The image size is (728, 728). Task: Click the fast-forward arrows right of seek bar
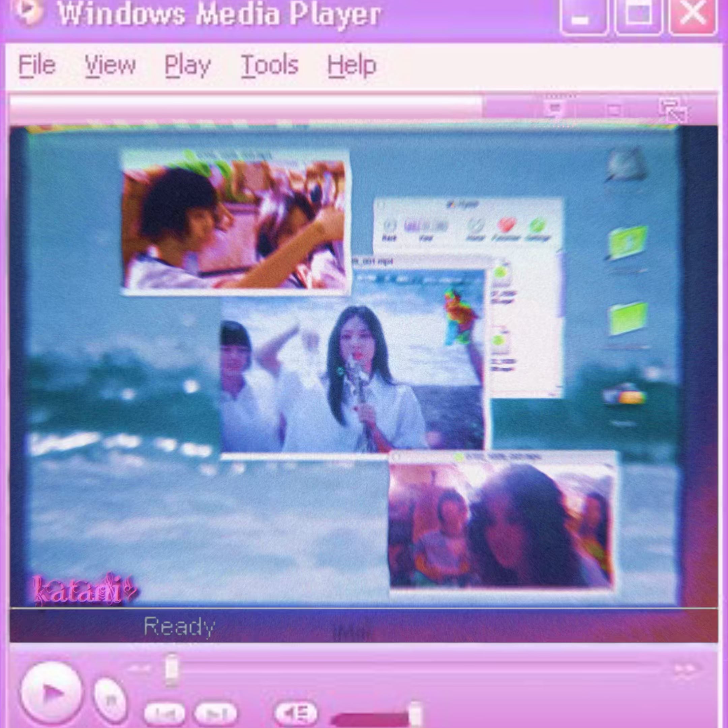(x=685, y=669)
